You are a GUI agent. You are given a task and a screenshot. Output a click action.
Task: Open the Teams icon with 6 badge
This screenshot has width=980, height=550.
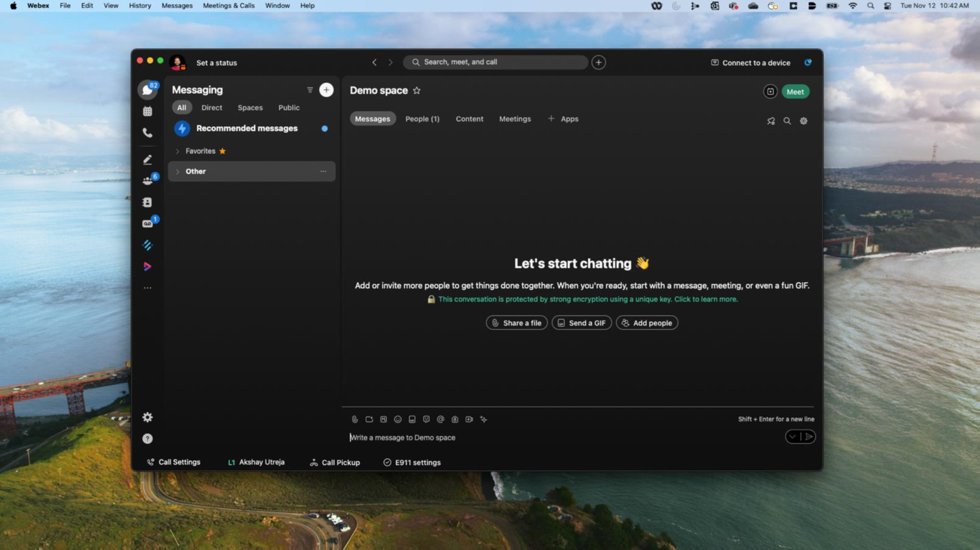click(147, 181)
